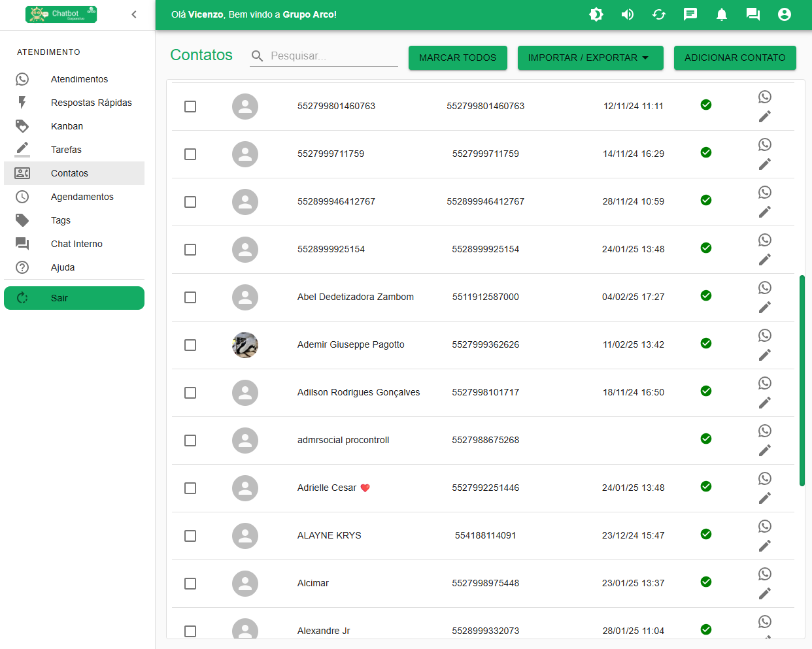Open WhatsApp chat for Abel Dedetizadora Zambom
Image resolution: width=812 pixels, height=649 pixels.
(x=764, y=288)
